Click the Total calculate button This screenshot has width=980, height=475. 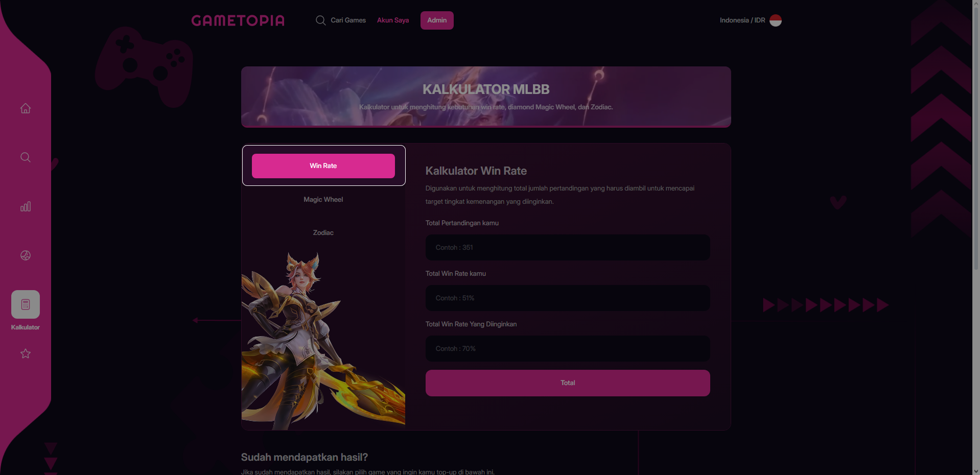(568, 383)
